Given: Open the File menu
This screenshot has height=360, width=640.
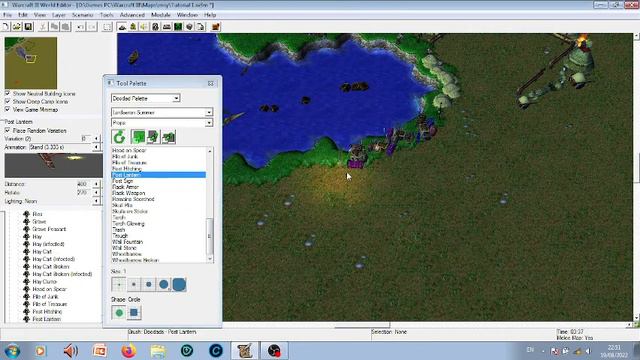Looking at the screenshot, I should coord(7,15).
